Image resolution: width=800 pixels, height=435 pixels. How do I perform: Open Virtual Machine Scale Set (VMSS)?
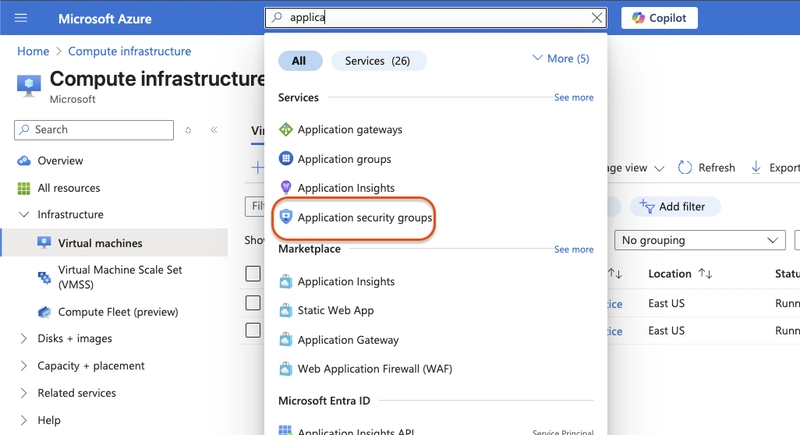pyautogui.click(x=120, y=277)
